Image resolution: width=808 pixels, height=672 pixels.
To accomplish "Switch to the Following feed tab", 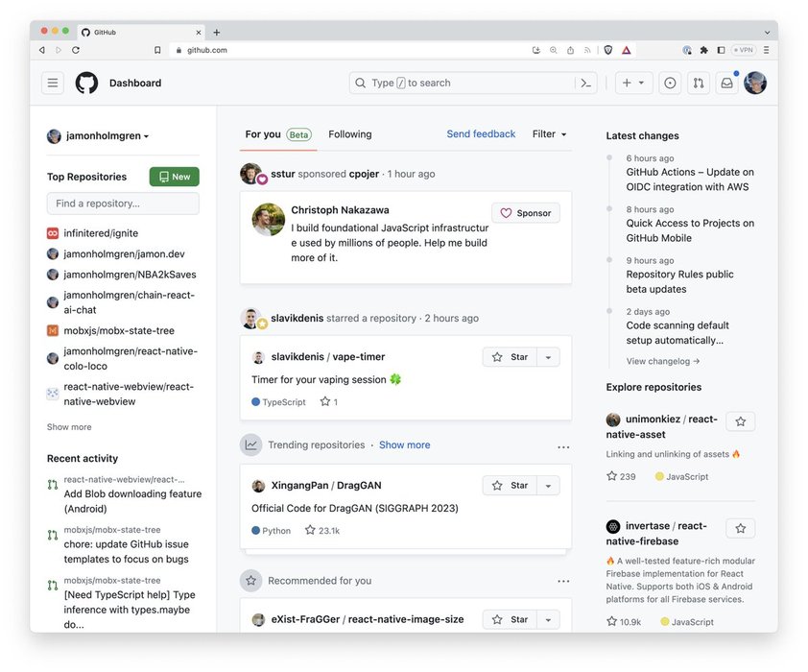I will click(x=350, y=134).
